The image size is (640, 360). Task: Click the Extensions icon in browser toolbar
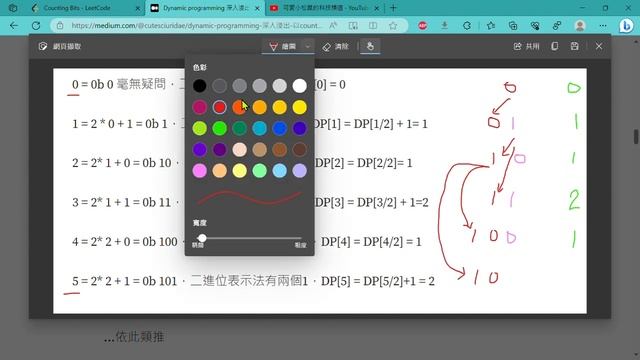(x=467, y=26)
